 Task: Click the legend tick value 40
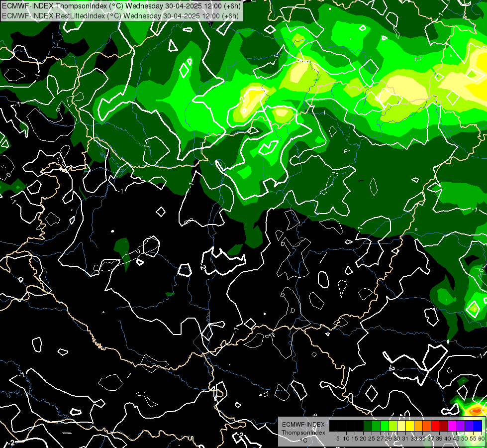448,439
